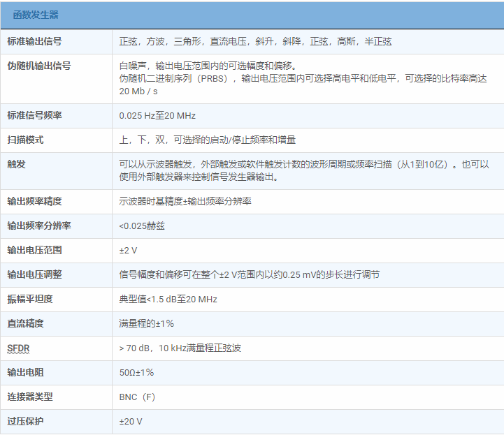Click the 振幅平坦度 row label

[x=30, y=299]
